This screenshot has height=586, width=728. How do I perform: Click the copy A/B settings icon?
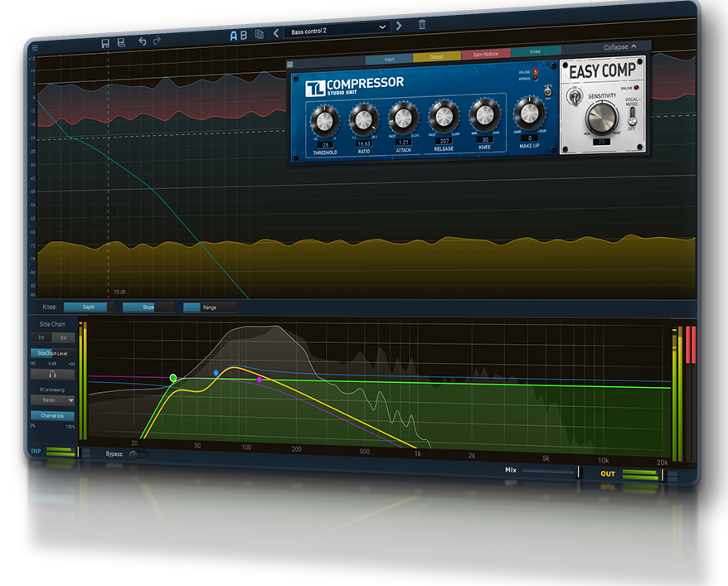[x=260, y=35]
